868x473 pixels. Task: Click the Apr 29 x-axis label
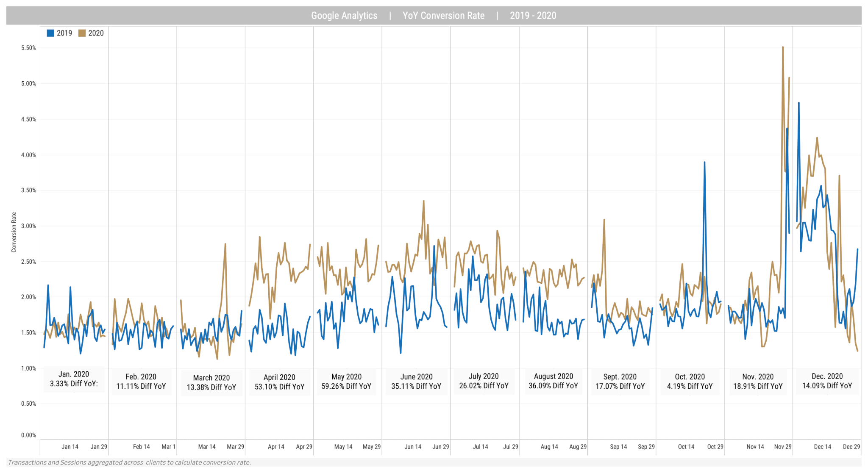pos(304,447)
